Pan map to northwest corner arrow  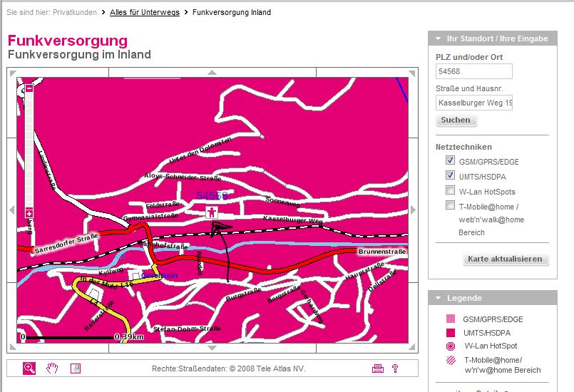[x=13, y=73]
